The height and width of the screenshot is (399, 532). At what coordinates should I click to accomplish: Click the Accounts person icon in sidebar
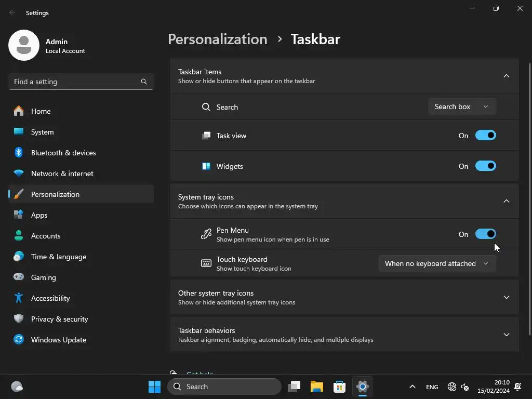(19, 235)
